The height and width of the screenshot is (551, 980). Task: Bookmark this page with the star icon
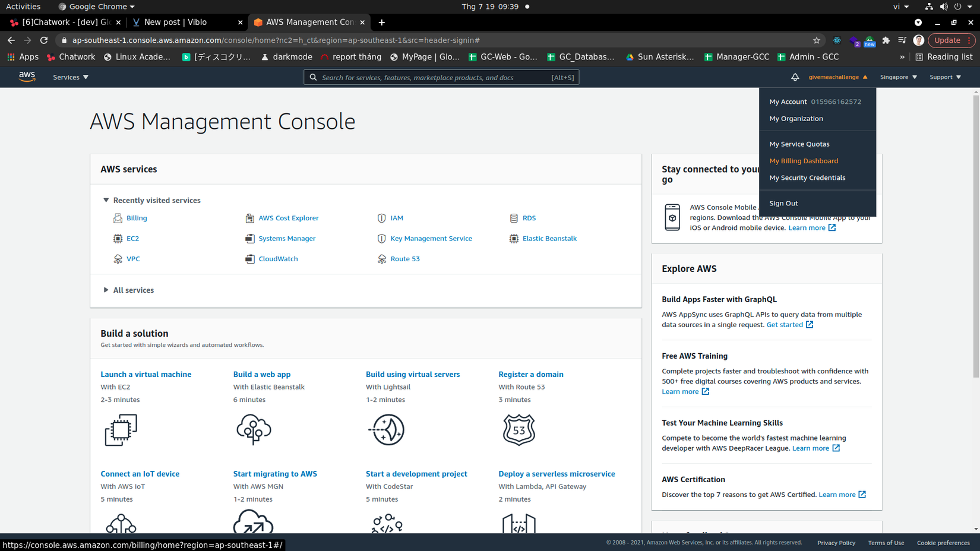click(817, 40)
